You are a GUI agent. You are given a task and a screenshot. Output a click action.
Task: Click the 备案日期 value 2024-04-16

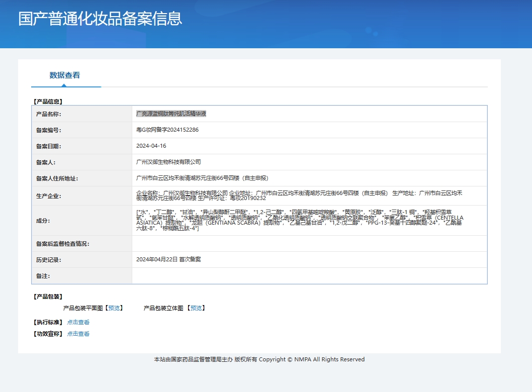pos(151,146)
